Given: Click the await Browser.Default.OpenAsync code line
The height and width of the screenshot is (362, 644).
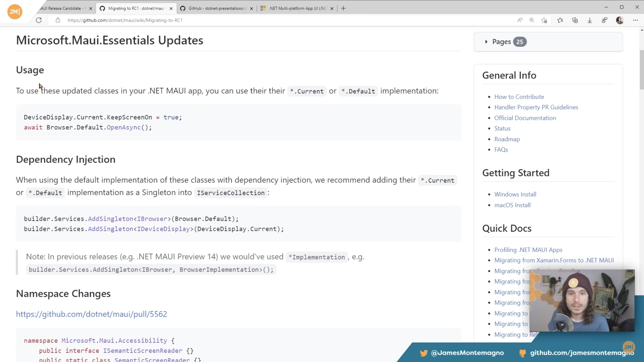Looking at the screenshot, I should [88, 127].
